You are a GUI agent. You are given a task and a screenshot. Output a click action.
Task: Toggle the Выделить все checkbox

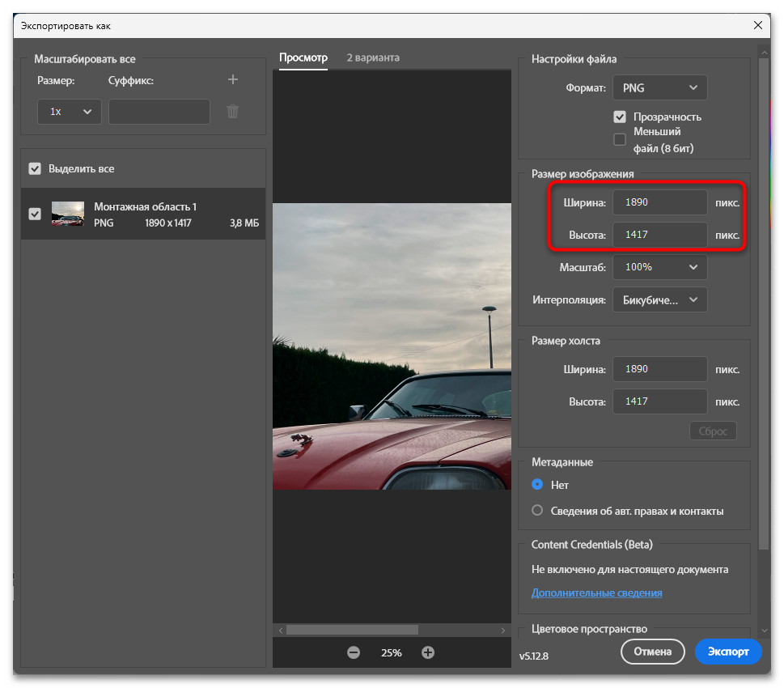35,168
